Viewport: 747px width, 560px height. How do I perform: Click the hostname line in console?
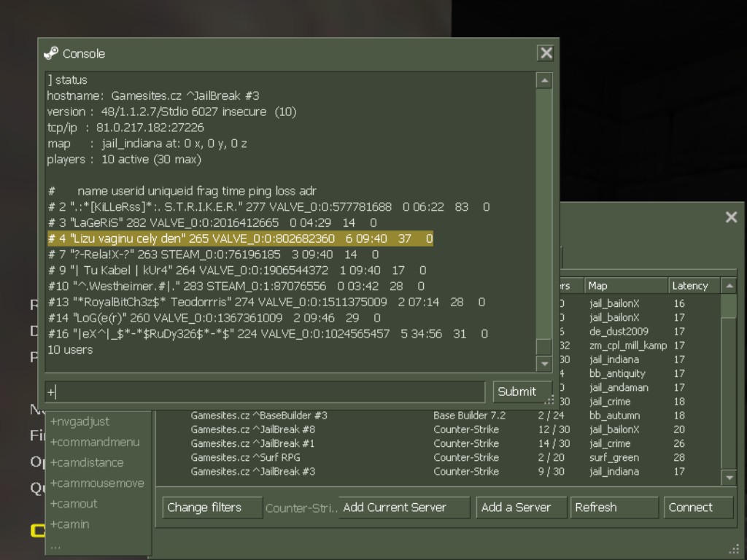click(x=153, y=96)
